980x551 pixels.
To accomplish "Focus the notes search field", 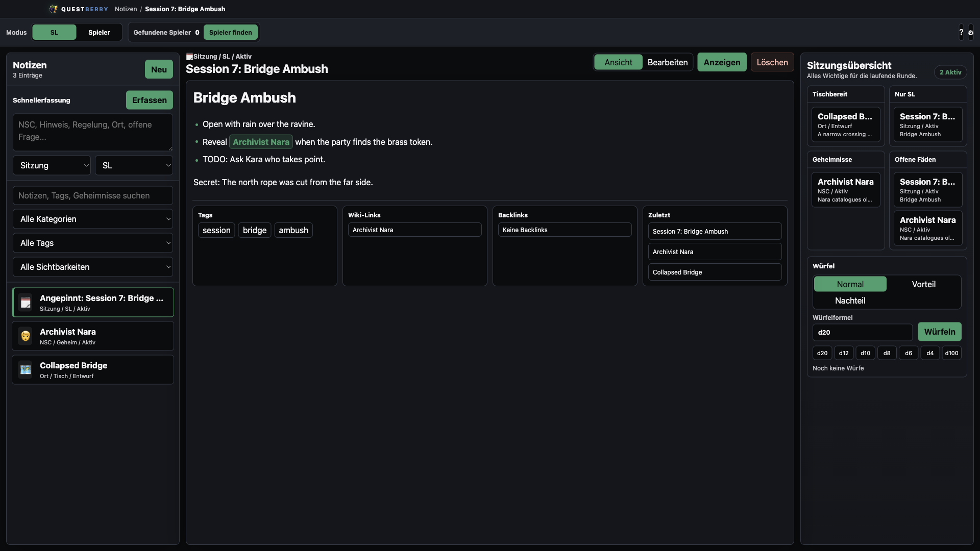I will pos(93,195).
